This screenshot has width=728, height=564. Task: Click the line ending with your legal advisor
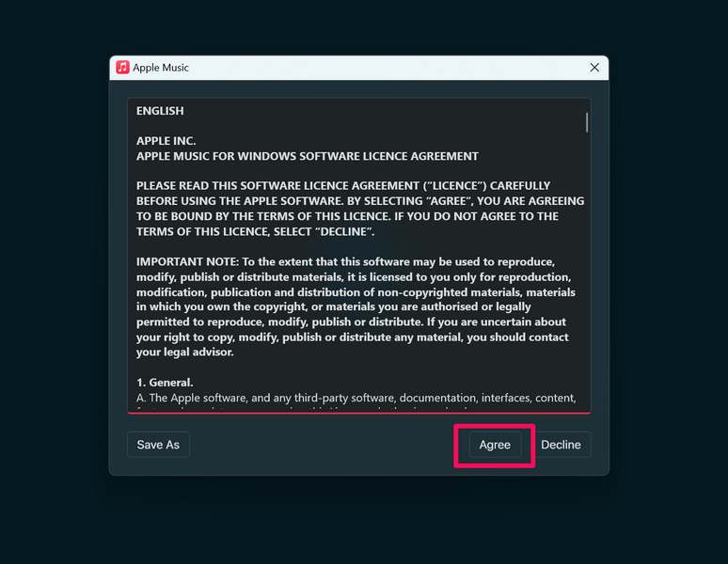[x=184, y=352]
